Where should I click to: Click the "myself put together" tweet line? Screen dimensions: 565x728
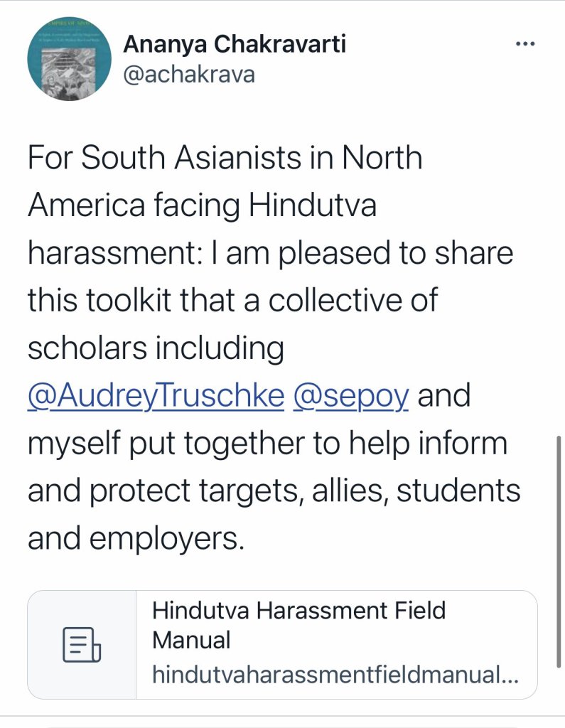click(x=267, y=444)
